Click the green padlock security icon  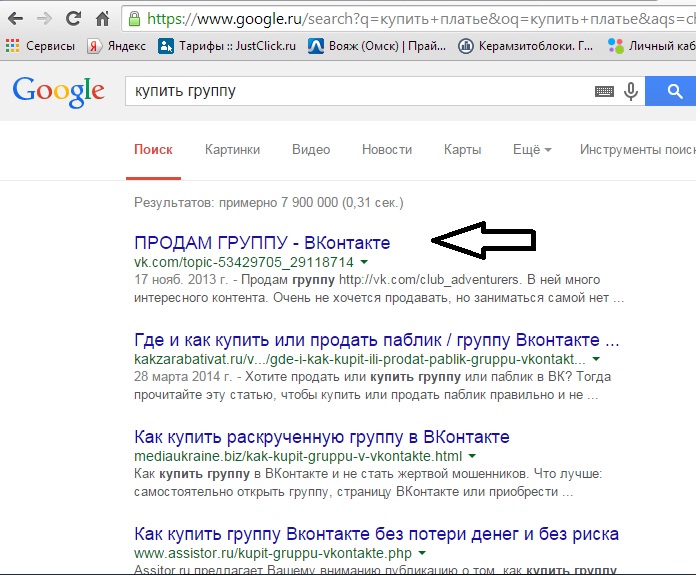134,19
